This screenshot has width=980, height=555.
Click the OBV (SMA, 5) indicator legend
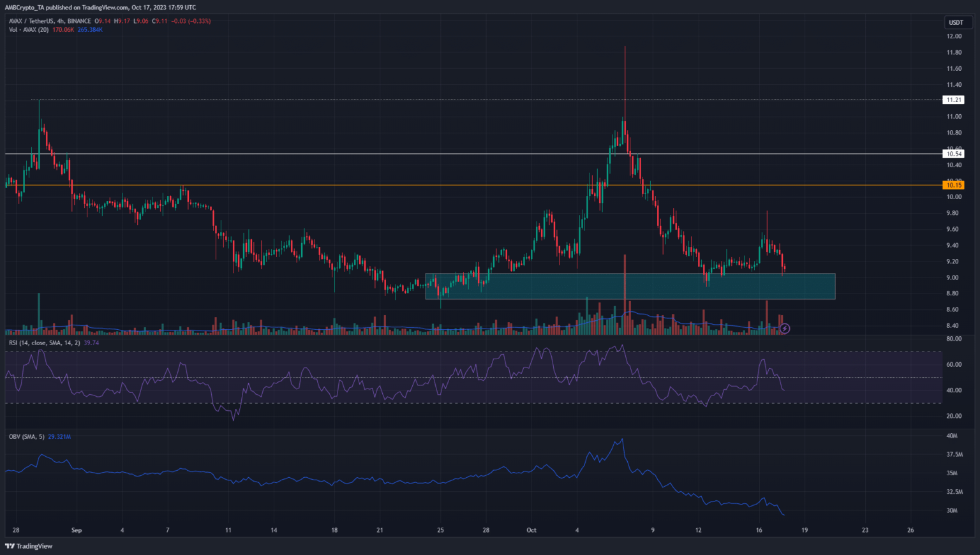tap(26, 436)
